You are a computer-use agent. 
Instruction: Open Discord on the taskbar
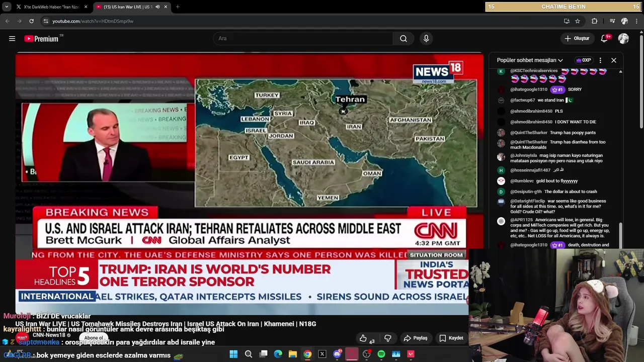(337, 354)
